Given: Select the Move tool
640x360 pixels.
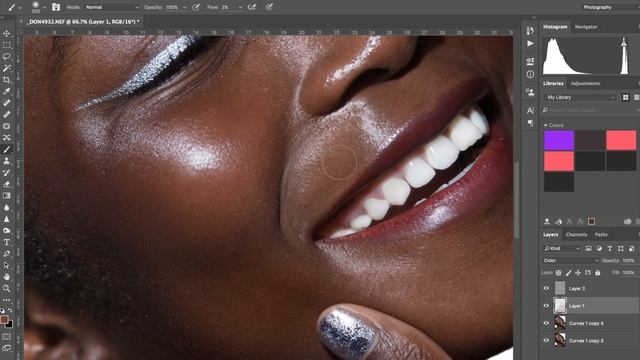Looking at the screenshot, I should [7, 33].
